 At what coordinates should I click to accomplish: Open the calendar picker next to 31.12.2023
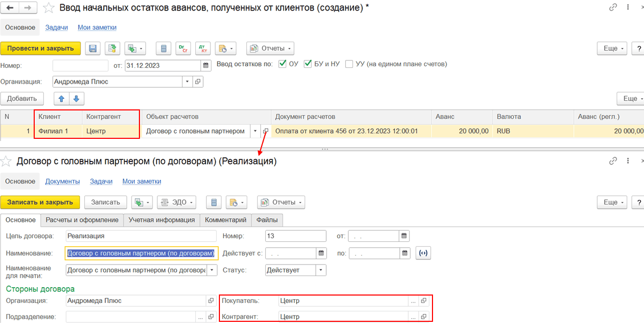point(206,65)
